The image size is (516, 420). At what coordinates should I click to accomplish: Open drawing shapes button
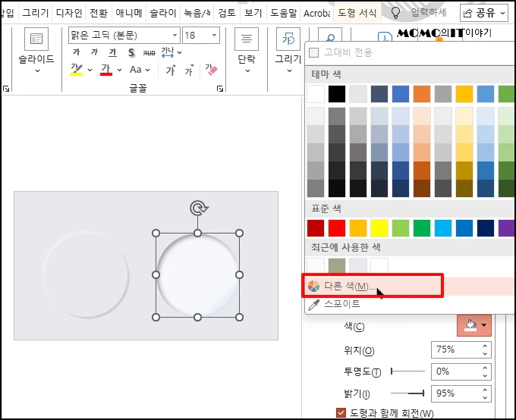coord(288,39)
